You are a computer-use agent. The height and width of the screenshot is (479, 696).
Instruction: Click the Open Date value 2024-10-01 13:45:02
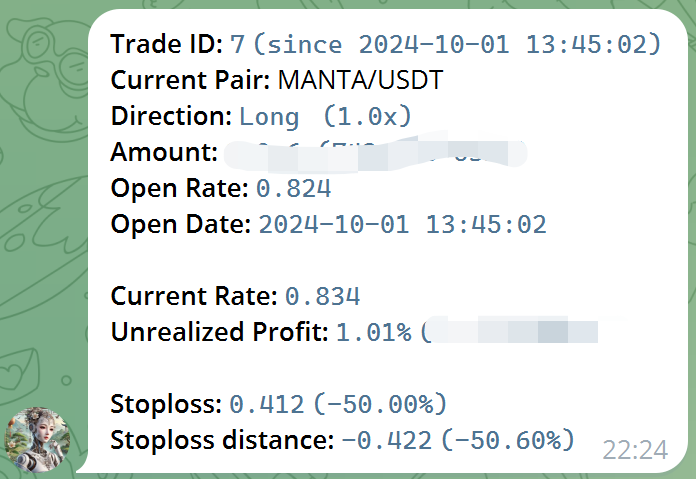(x=403, y=224)
